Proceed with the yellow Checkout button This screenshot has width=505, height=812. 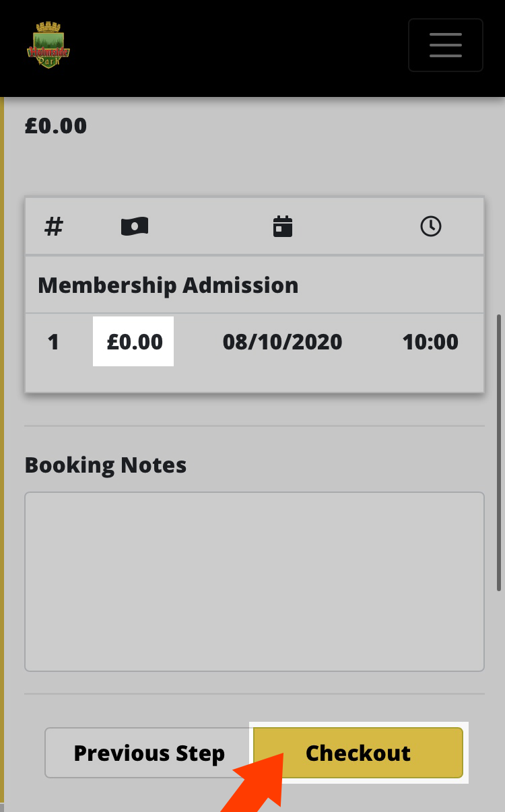[x=358, y=753]
